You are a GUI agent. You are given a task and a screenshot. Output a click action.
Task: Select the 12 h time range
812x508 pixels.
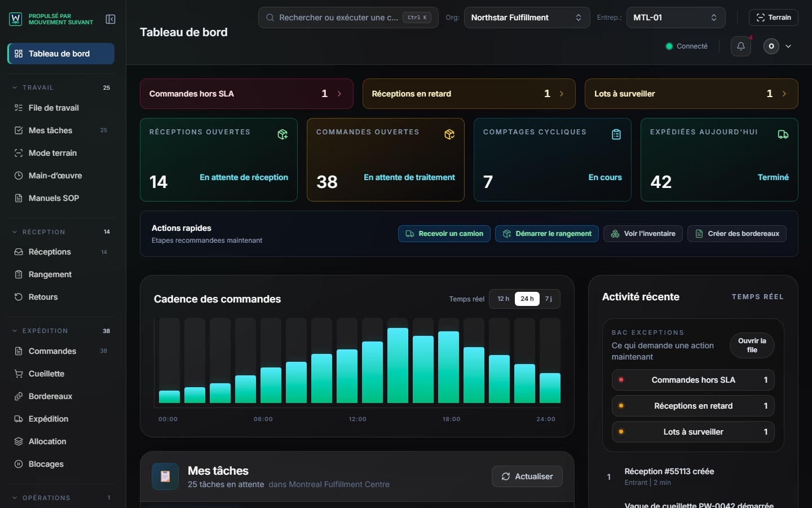coord(503,299)
